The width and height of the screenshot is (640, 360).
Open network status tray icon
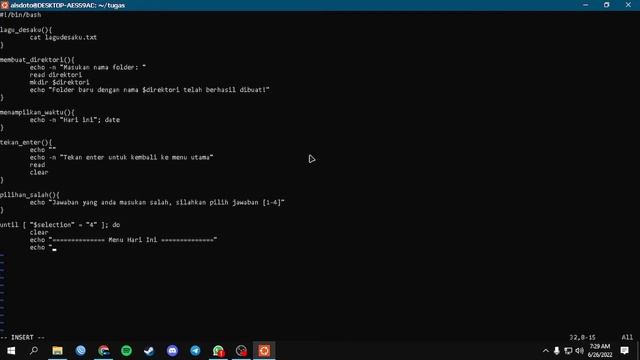568,351
